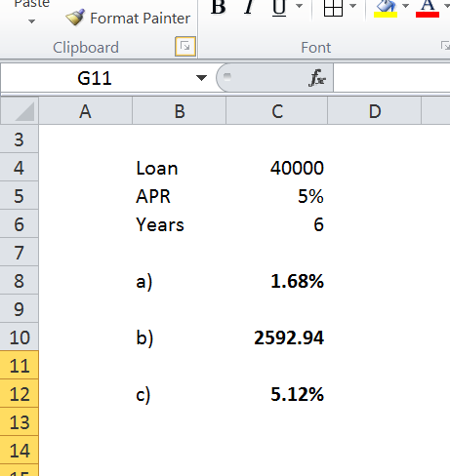This screenshot has width=450, height=476.
Task: Select row 7 header
Action: [x=19, y=253]
